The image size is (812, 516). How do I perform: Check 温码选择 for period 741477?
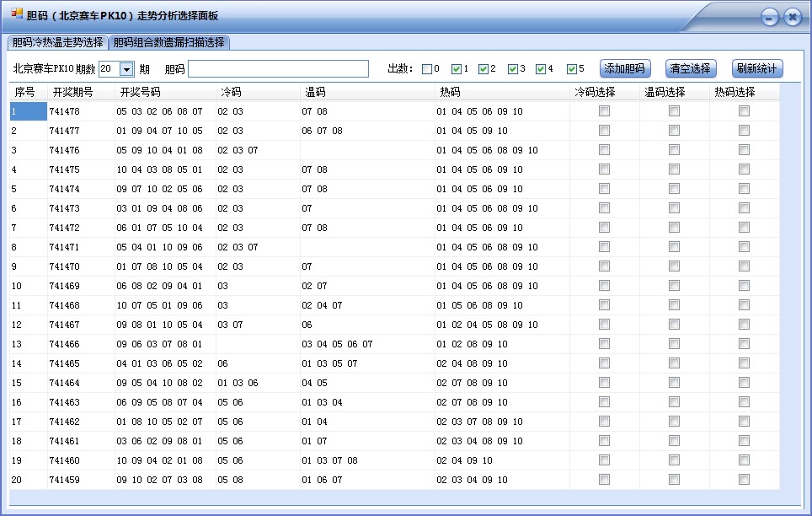673,131
